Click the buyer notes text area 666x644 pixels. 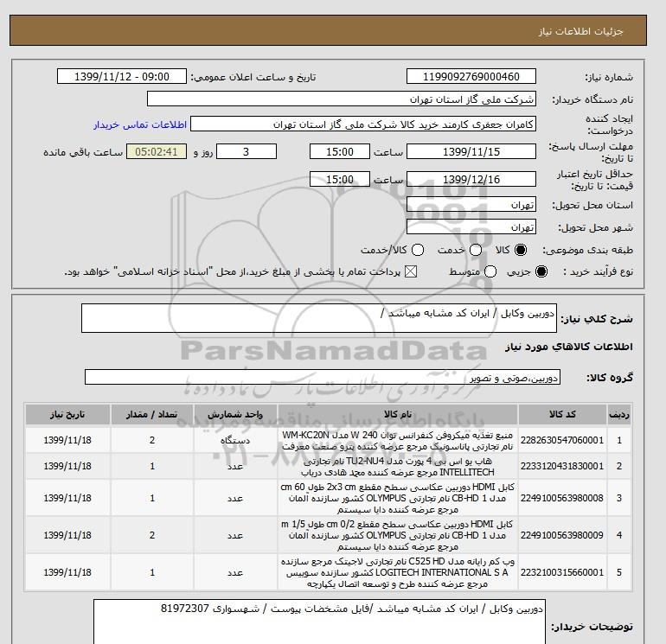point(319,622)
